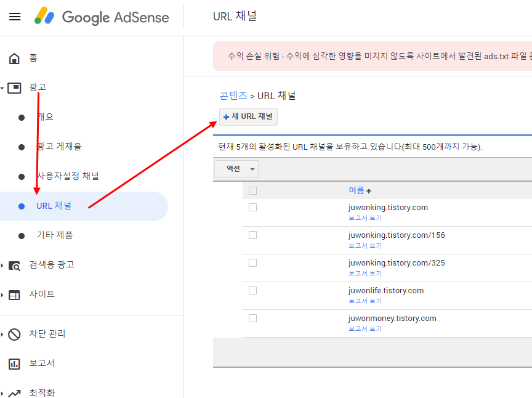
Task: Open 보고서 in the sidebar
Action: click(42, 363)
